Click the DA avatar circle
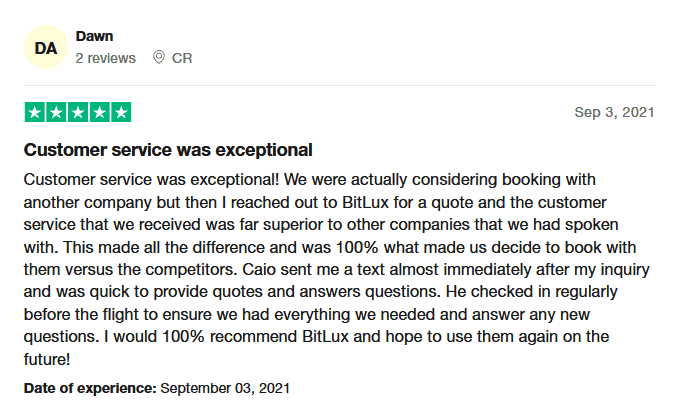The height and width of the screenshot is (406, 681). tap(45, 47)
